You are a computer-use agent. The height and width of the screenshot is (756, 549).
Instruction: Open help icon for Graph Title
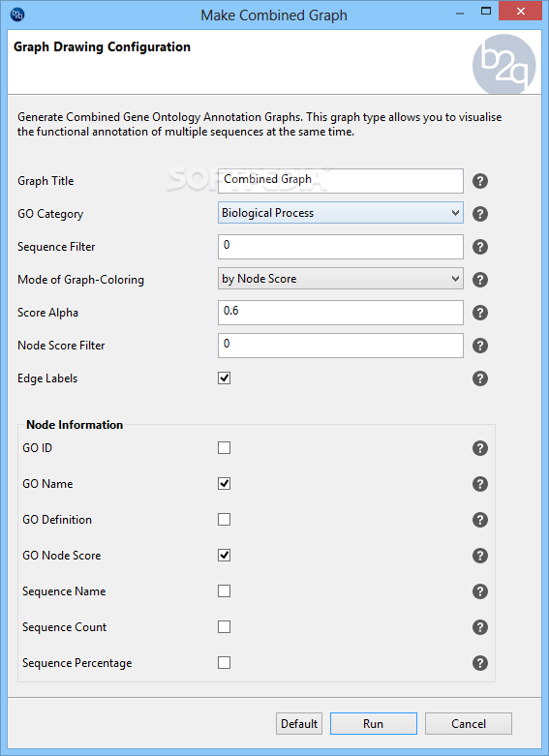pyautogui.click(x=480, y=181)
